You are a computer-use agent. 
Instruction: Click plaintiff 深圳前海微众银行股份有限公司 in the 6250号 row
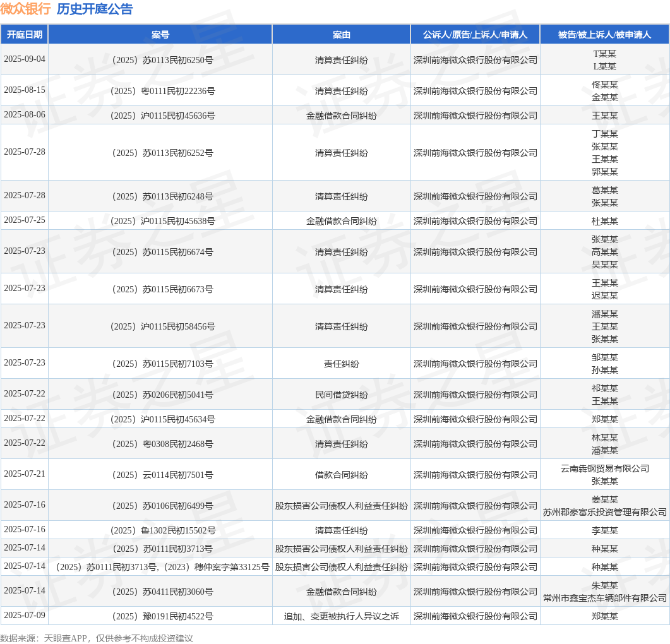click(x=475, y=60)
